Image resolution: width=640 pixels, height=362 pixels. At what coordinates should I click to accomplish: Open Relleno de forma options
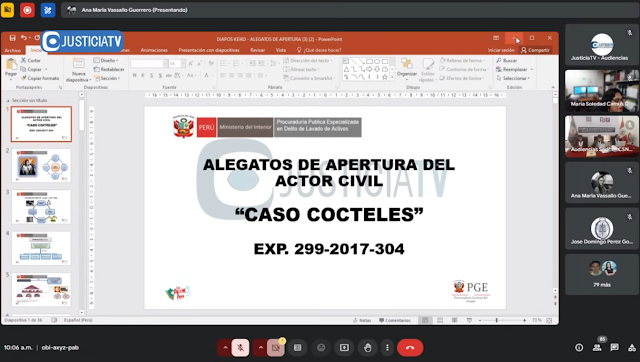462,60
